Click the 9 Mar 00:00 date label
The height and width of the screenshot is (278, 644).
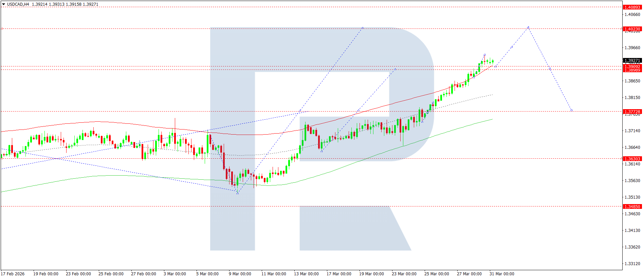(x=240, y=274)
